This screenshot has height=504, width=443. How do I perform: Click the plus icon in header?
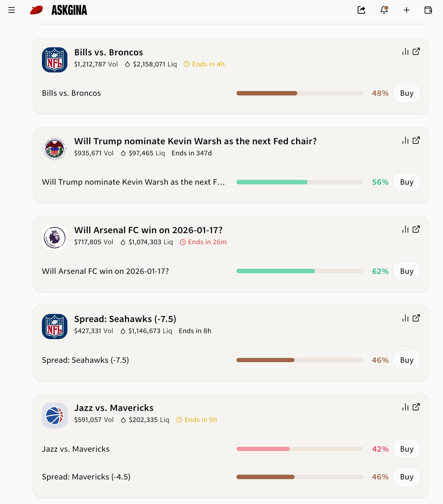[406, 10]
